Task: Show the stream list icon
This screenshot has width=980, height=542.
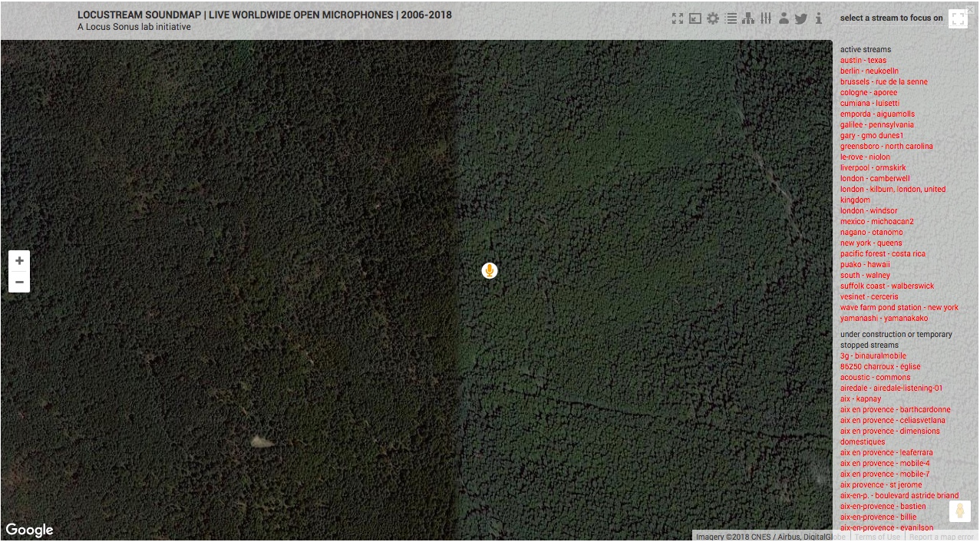Action: (x=731, y=18)
